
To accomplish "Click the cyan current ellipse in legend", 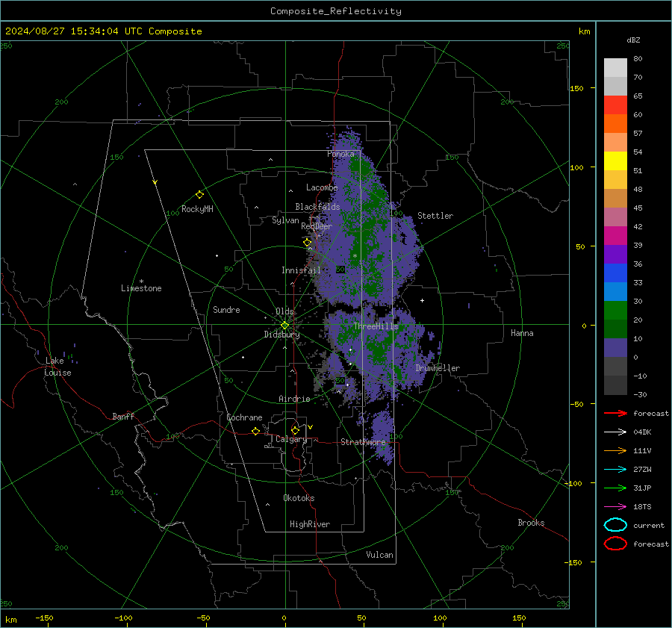I will click(x=615, y=525).
